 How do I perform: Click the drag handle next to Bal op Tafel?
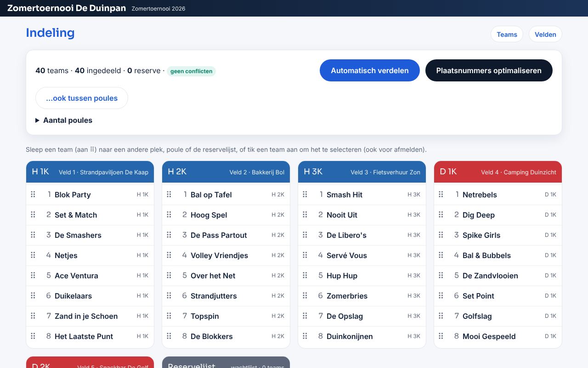(x=169, y=195)
